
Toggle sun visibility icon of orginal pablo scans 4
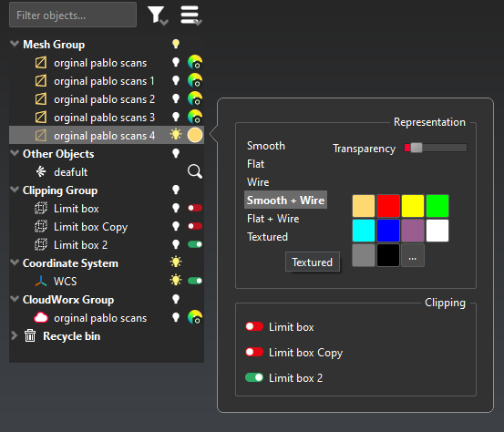(176, 134)
